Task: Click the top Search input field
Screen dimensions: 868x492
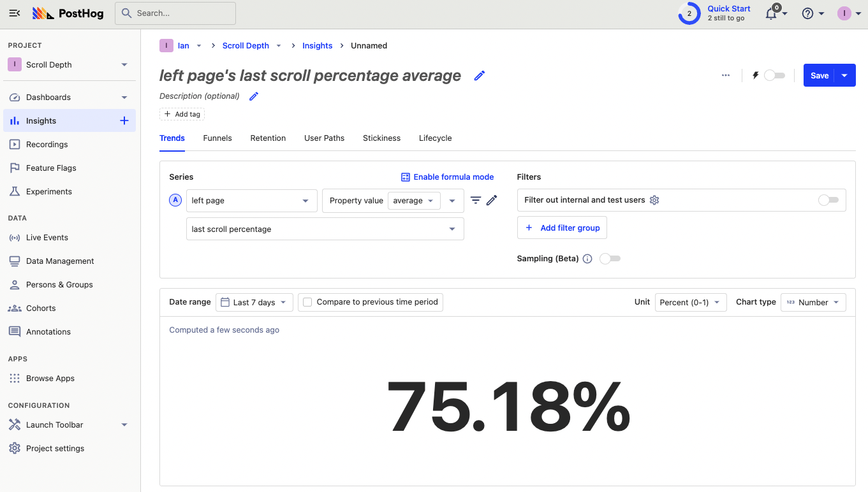Action: click(x=175, y=13)
